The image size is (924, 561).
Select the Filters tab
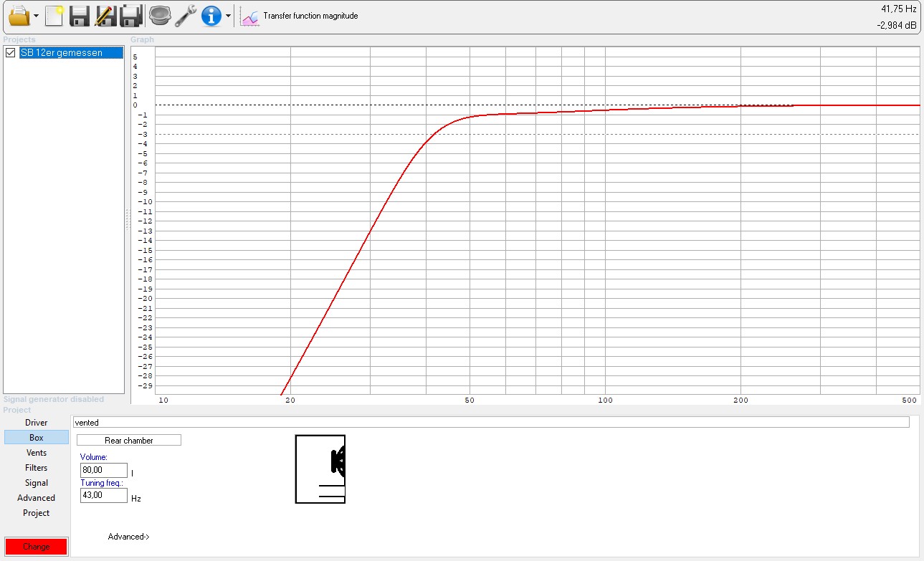pos(37,468)
